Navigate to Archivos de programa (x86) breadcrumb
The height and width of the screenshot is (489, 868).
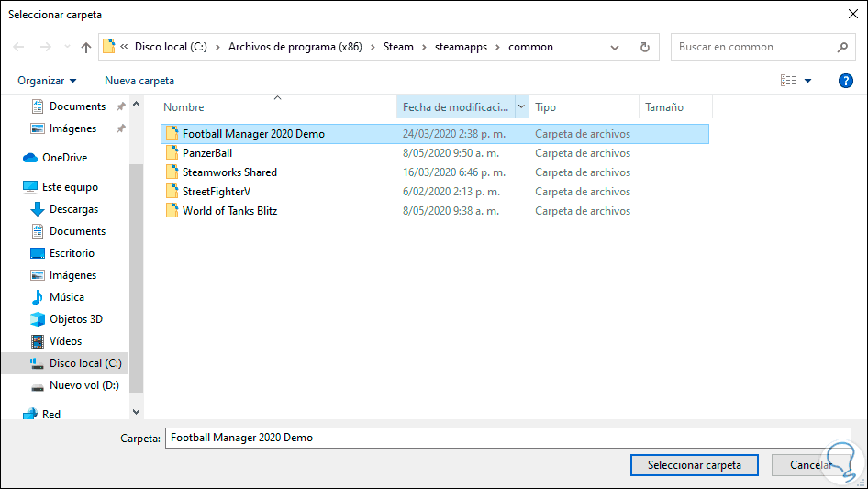(x=295, y=47)
